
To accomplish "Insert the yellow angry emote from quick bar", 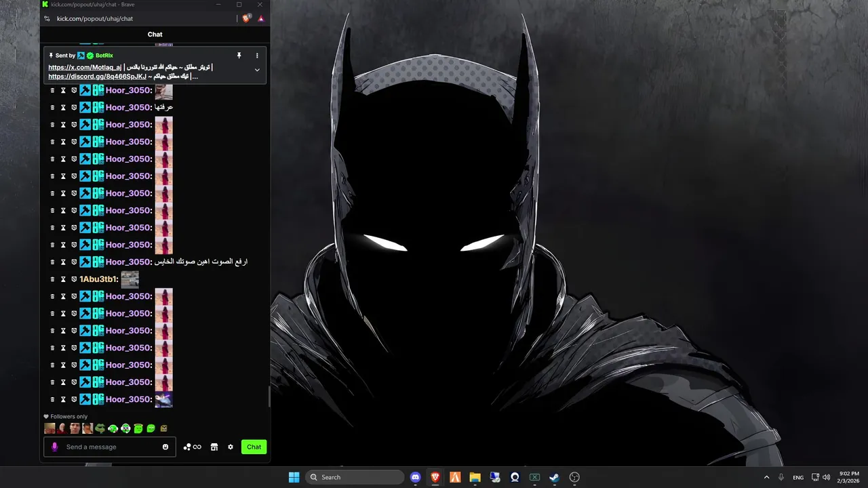I will (x=163, y=428).
